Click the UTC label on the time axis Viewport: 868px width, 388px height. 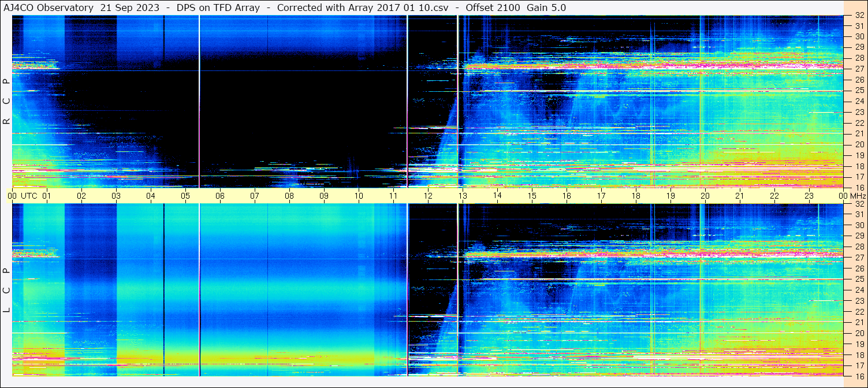pos(29,196)
